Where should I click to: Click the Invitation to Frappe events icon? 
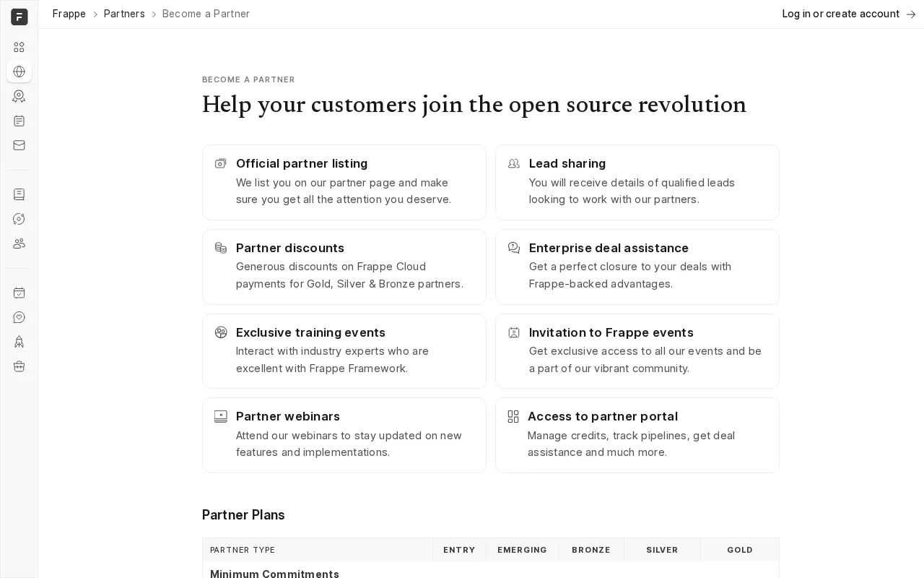coord(514,332)
